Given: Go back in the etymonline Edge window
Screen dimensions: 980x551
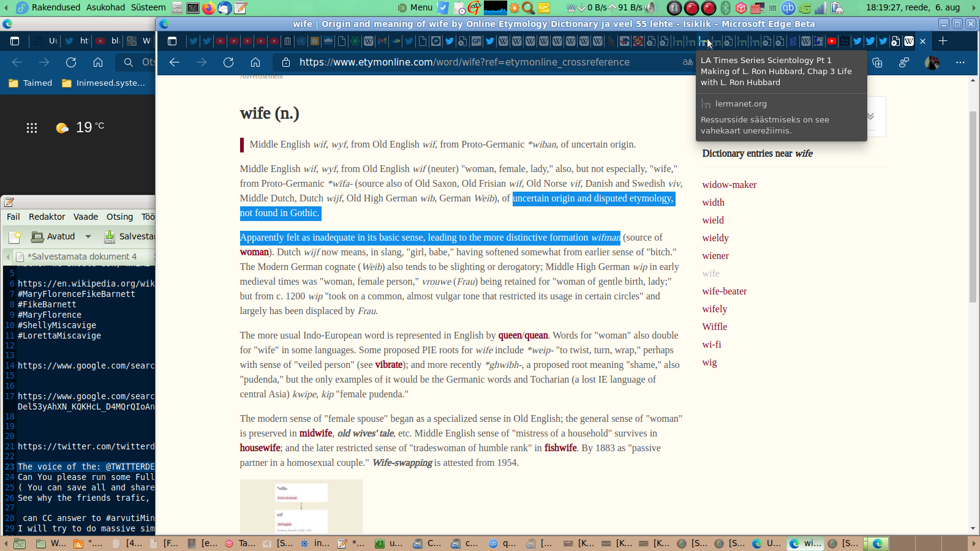Looking at the screenshot, I should (x=175, y=62).
